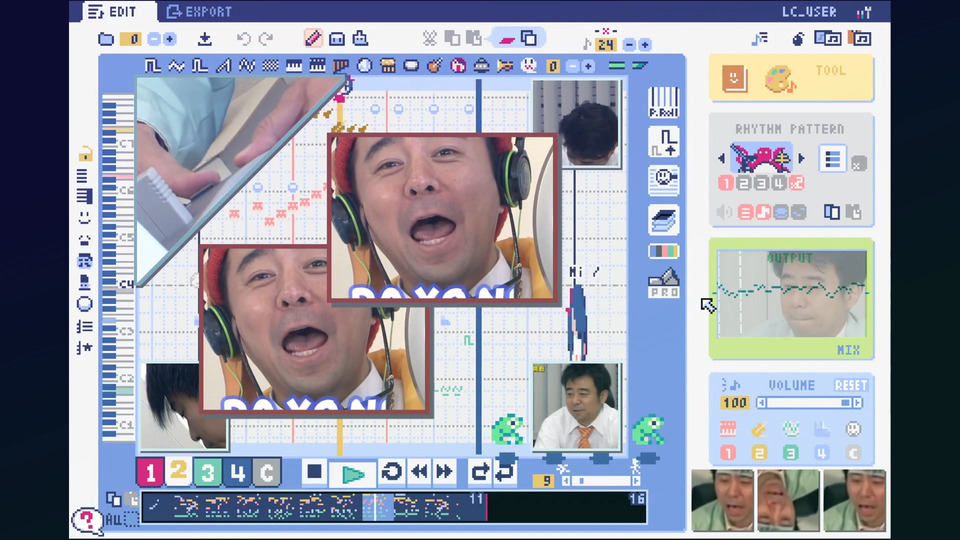Select previous rhythm pattern arrow
This screenshot has width=960, height=540.
click(x=722, y=159)
